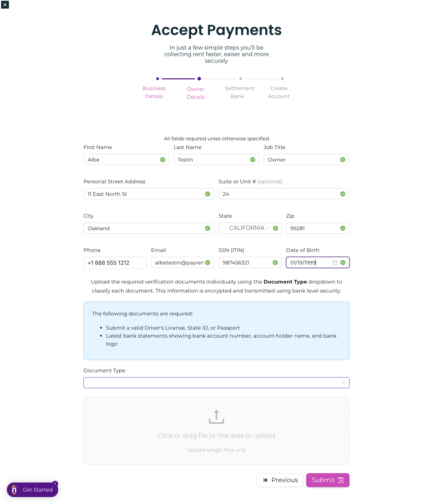
Task: Select the Create Account step
Action: [x=279, y=92]
